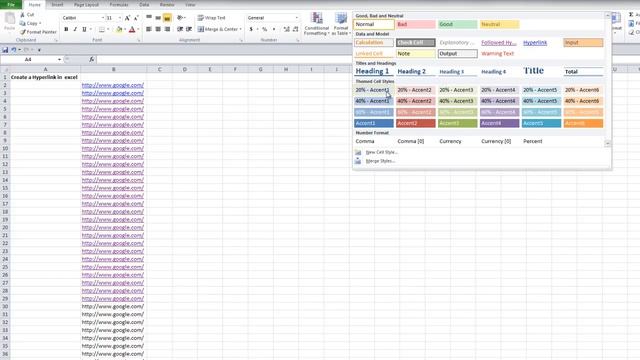Toggle Bold formatting
The width and height of the screenshot is (640, 360).
(x=66, y=29)
